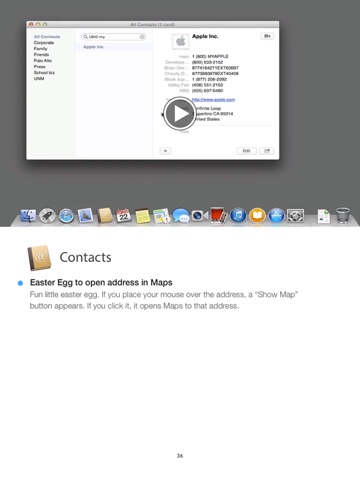Open yellow Notes icon in dock
The image size is (360, 480).
143,216
